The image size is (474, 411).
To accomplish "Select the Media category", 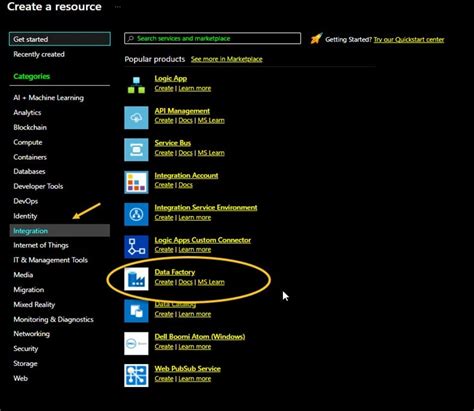I will tap(23, 275).
